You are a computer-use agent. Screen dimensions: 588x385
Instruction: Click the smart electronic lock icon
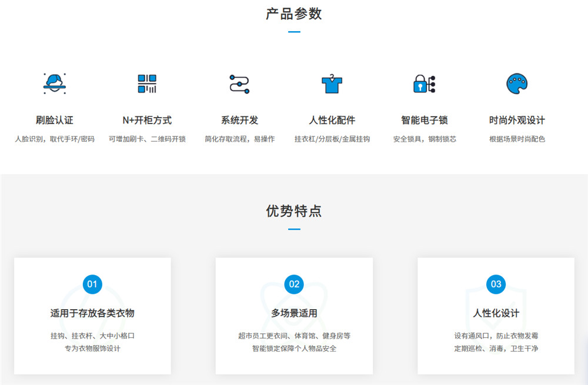(x=424, y=83)
